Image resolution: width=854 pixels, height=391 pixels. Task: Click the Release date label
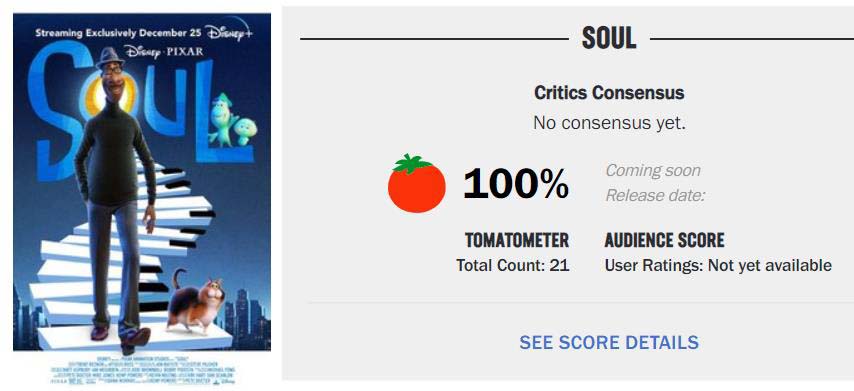(655, 195)
